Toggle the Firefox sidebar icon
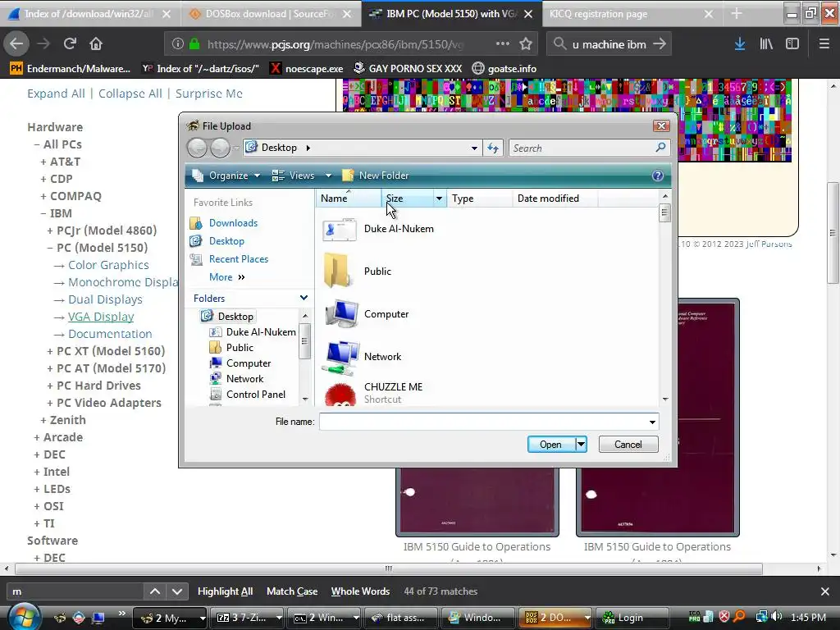This screenshot has height=630, width=840. (x=792, y=44)
